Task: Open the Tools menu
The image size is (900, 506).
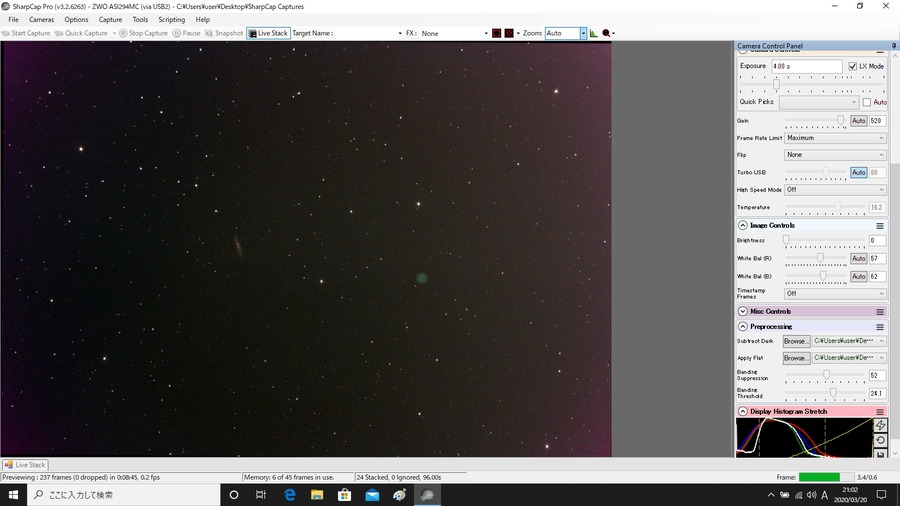Action: pos(140,20)
